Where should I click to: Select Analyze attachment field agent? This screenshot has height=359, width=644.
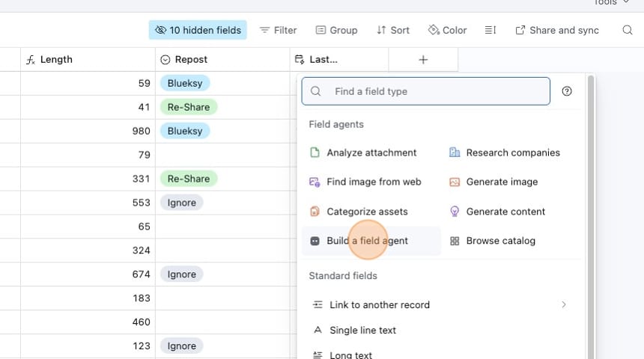click(371, 153)
